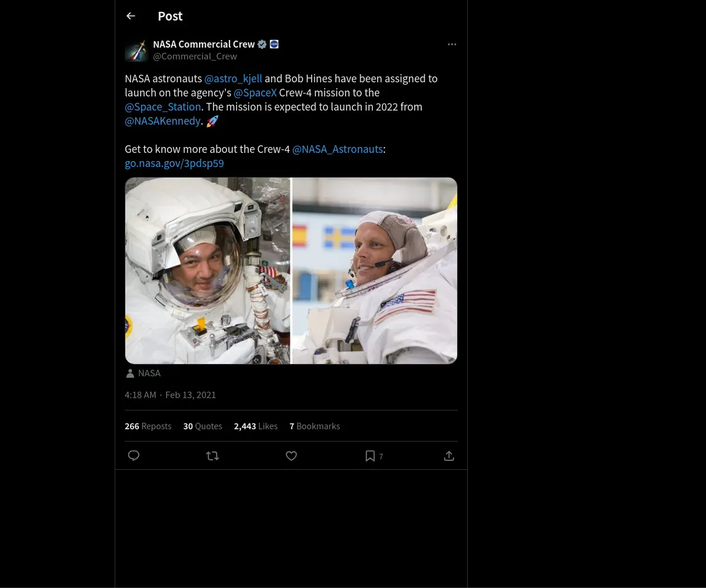706x588 pixels.
Task: Go back using the arrow icon
Action: (x=131, y=16)
